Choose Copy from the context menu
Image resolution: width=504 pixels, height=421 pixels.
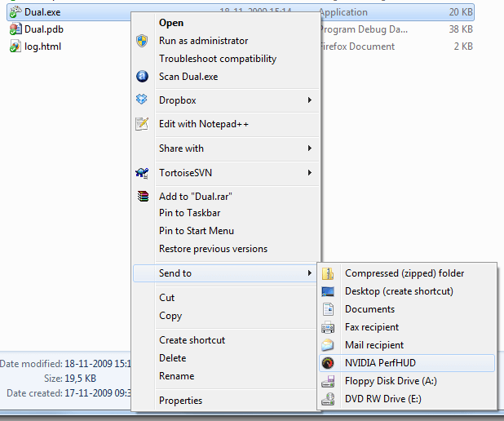[226, 316]
